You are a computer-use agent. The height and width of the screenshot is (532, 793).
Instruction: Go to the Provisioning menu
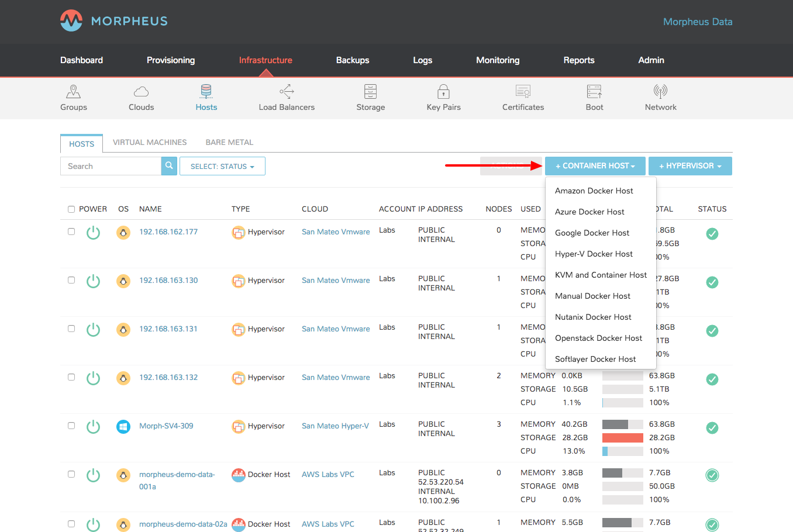[x=171, y=60]
